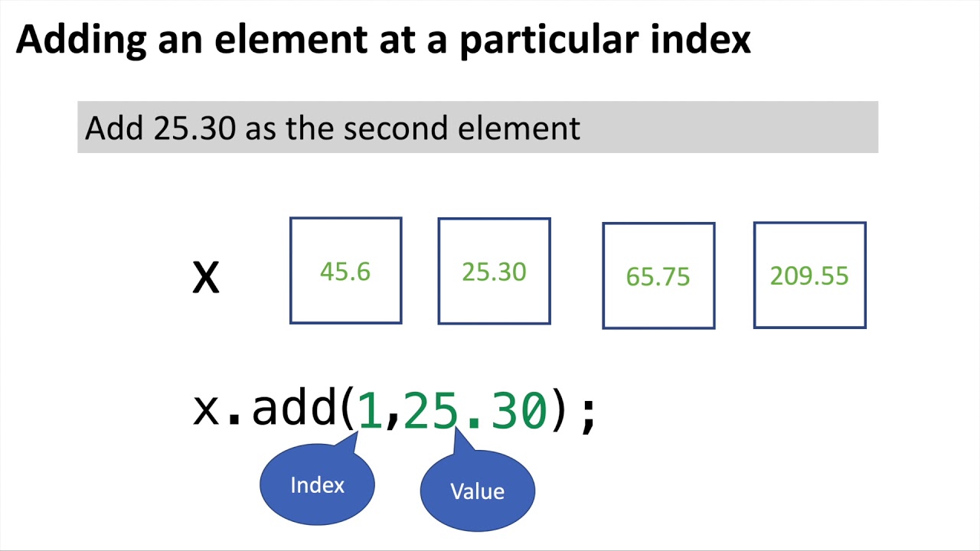The image size is (980, 551).
Task: Click the number 25.30 in the gray banner
Action: pos(194,128)
